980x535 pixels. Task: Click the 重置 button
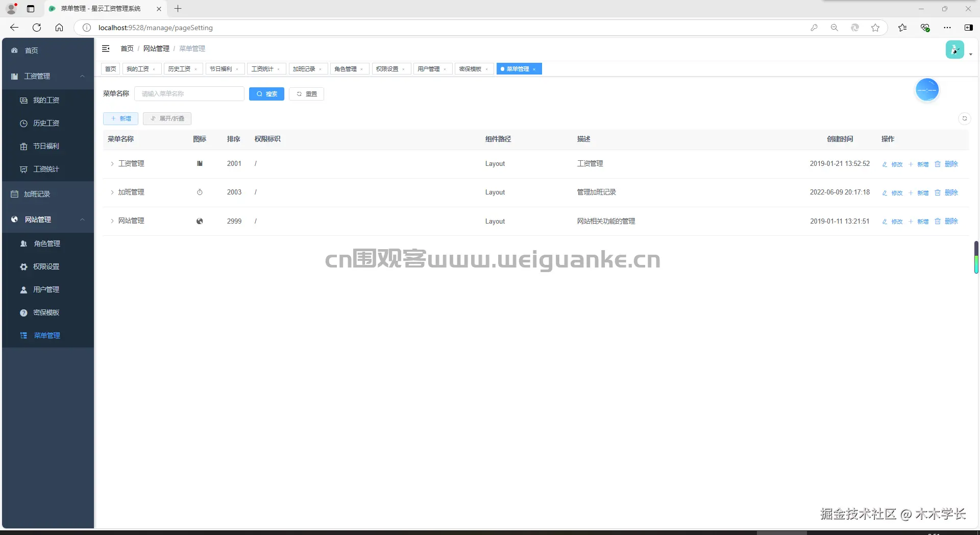(x=306, y=94)
